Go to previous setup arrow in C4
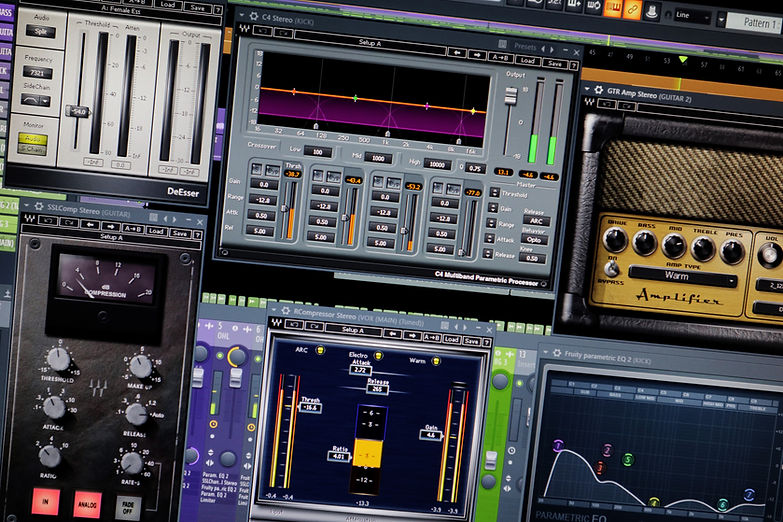The height and width of the screenshot is (522, 783). [x=456, y=52]
